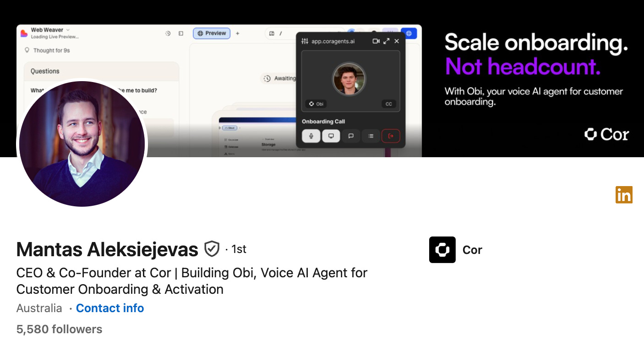This screenshot has width=644, height=341.
Task: Toggle the CC captions button
Action: (388, 104)
